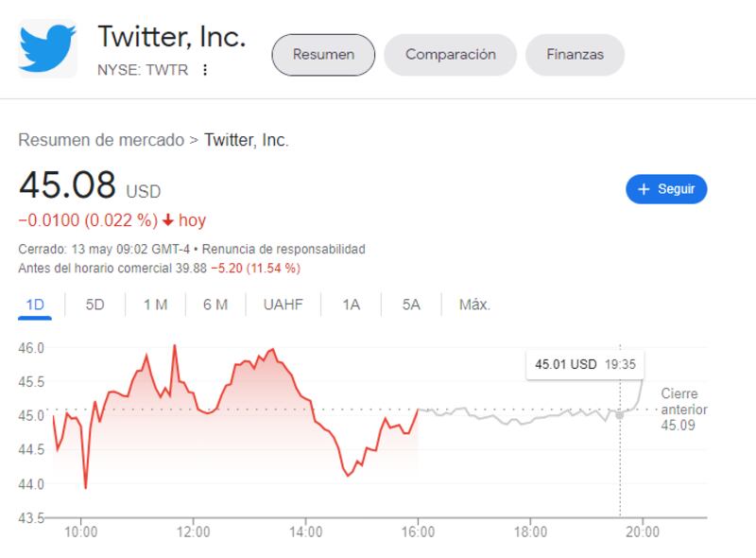Open the Finanzas tab
Screen dimensions: 756x558
[575, 54]
